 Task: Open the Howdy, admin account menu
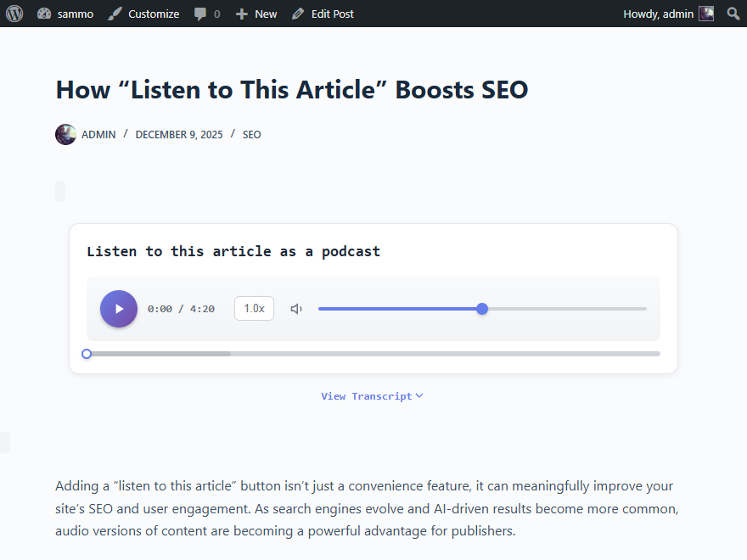(658, 14)
